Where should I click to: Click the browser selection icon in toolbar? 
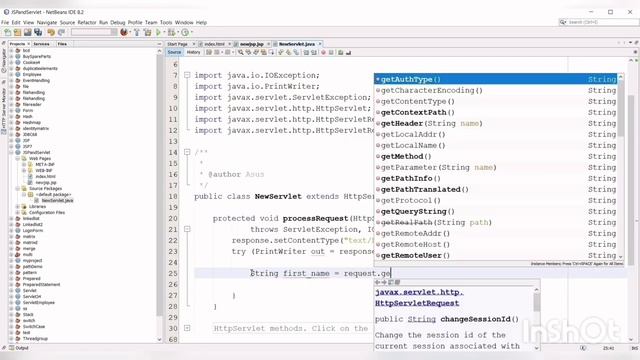point(124,32)
